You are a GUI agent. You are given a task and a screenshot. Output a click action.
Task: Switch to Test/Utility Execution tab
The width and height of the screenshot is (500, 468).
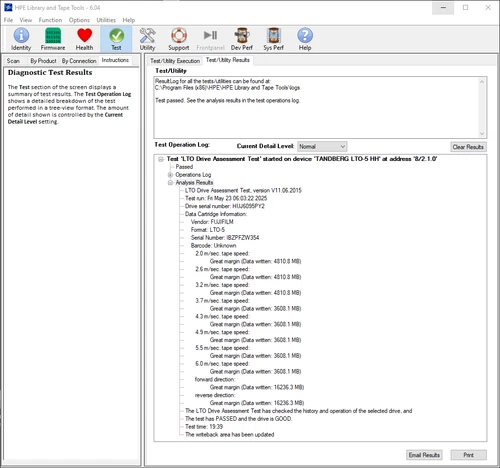[x=175, y=61]
